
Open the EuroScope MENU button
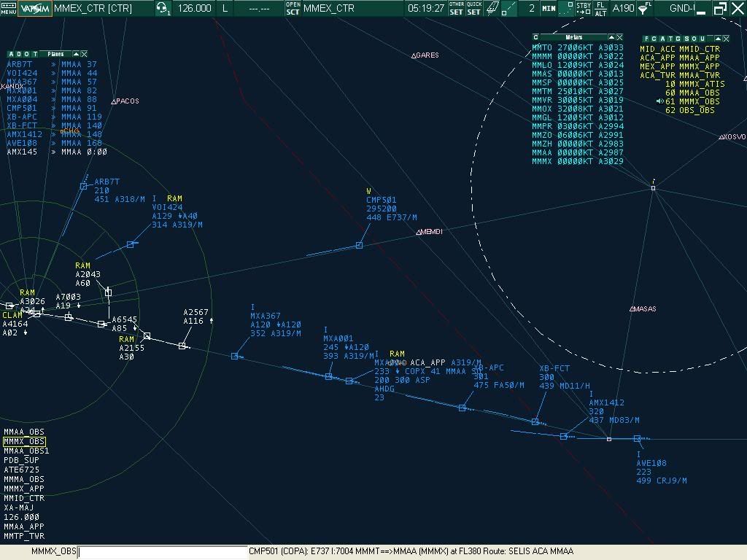(x=8, y=8)
